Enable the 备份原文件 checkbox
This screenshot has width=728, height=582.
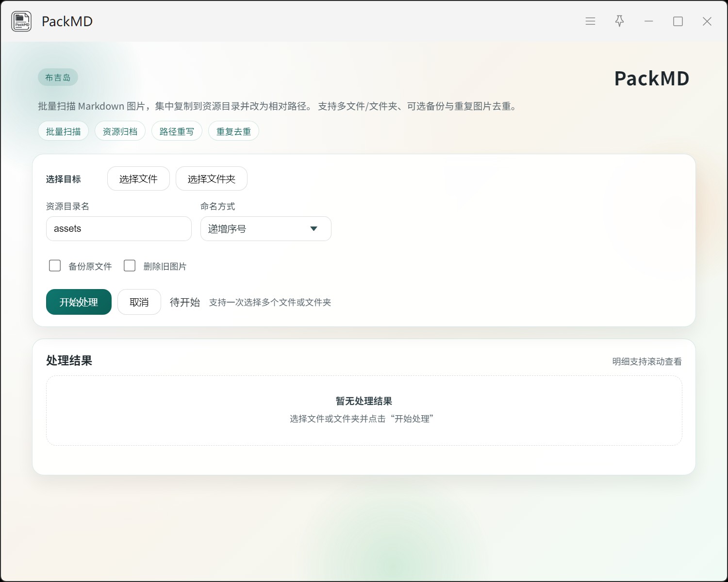(x=55, y=266)
